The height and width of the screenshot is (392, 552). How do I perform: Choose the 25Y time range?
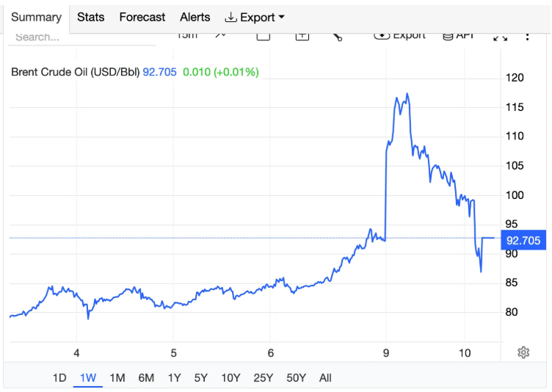(263, 378)
